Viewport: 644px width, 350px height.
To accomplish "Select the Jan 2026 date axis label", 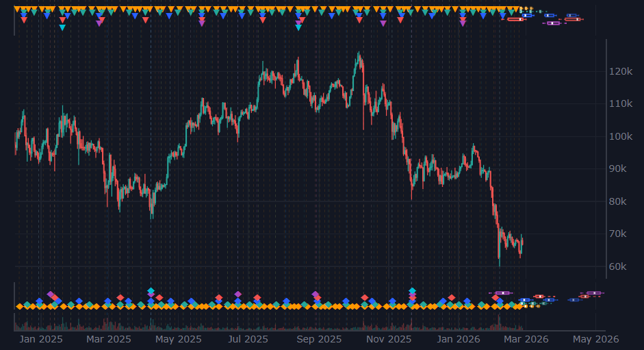I will 458,339.
